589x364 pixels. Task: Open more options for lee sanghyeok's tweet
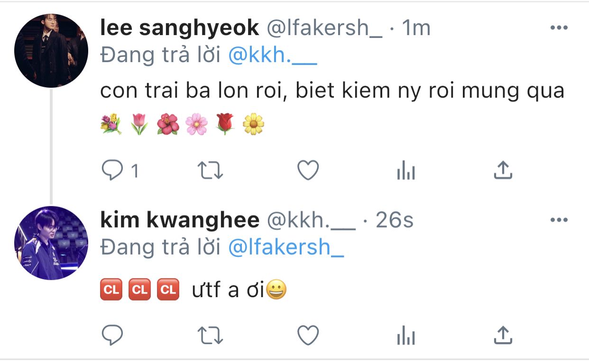[x=559, y=28]
